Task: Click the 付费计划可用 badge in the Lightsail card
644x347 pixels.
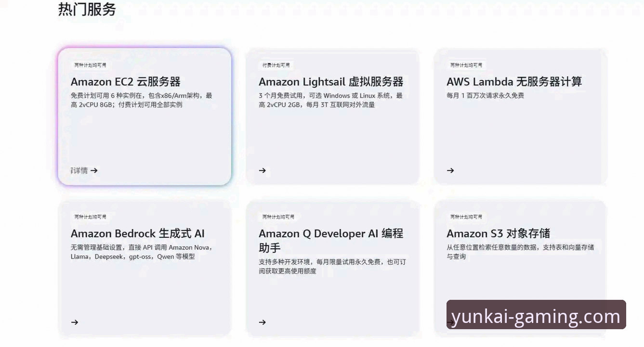Action: pyautogui.click(x=276, y=65)
